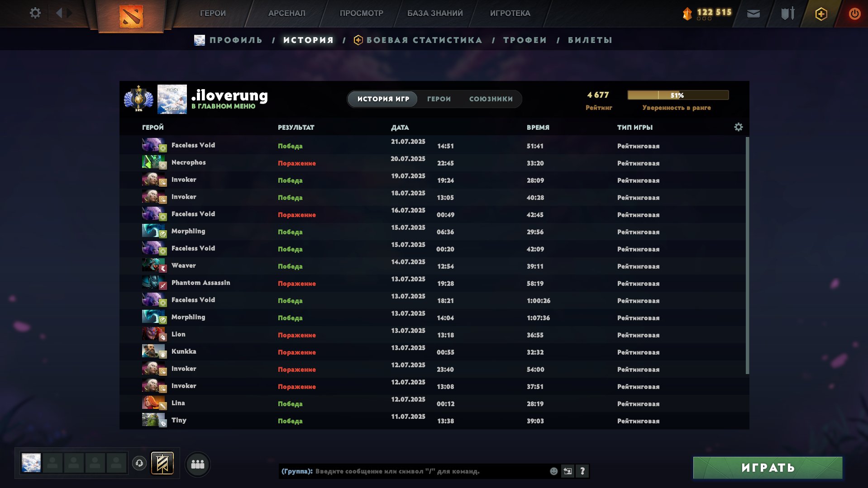
Task: Sort by the ТИП ИГРЫ column header
Action: point(635,127)
